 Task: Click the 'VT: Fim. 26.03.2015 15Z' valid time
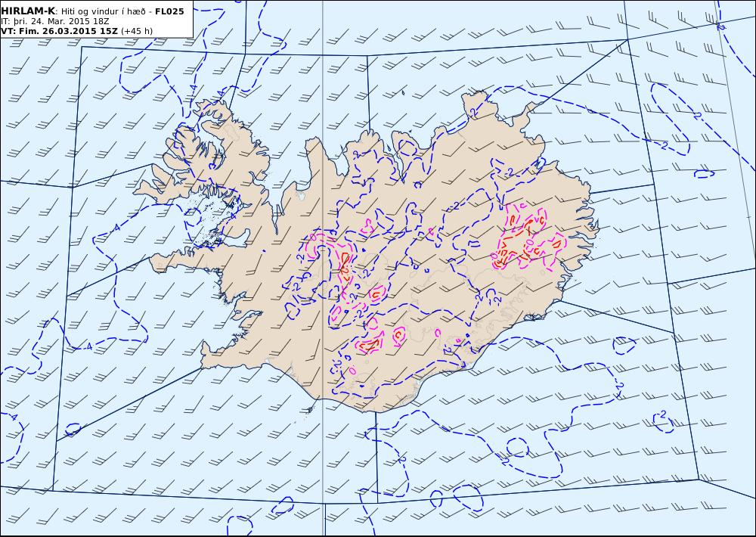point(59,31)
